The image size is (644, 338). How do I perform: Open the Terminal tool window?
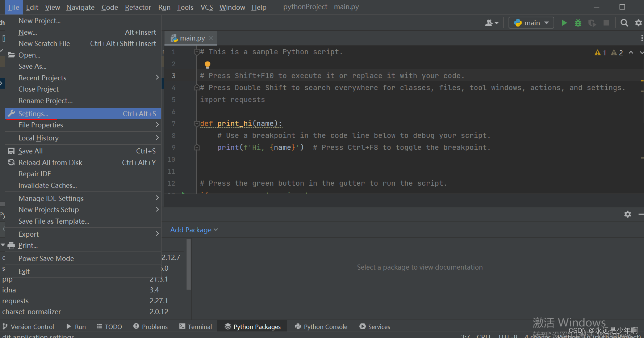click(x=196, y=326)
